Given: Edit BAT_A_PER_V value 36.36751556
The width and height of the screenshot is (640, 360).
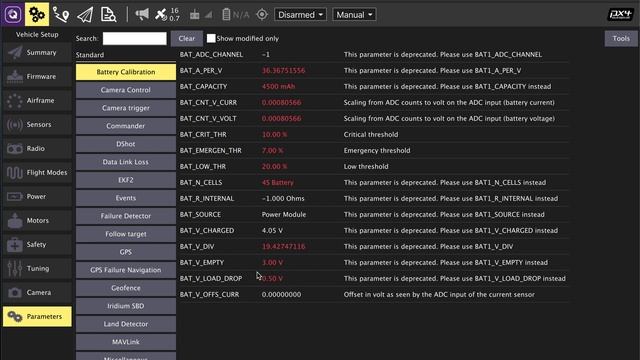Looking at the screenshot, I should click(283, 70).
